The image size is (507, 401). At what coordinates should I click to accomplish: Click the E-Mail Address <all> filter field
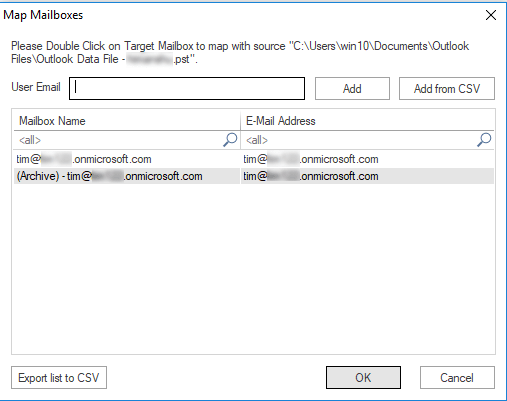[359, 140]
